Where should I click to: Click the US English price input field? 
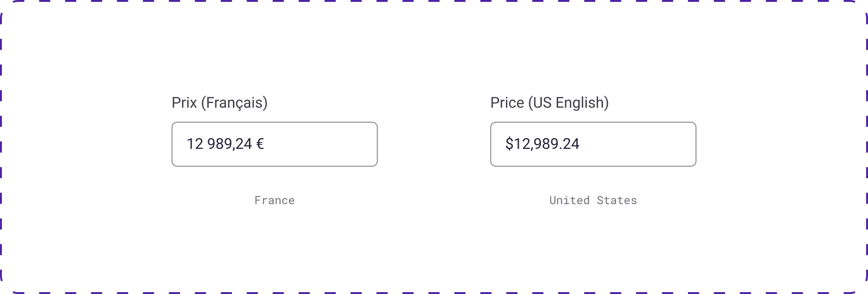(x=593, y=144)
